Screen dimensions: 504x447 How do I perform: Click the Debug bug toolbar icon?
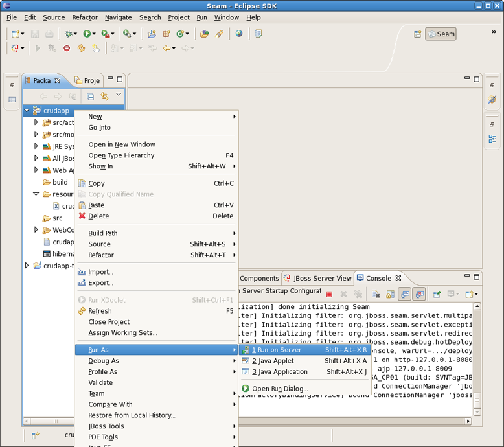(68, 34)
